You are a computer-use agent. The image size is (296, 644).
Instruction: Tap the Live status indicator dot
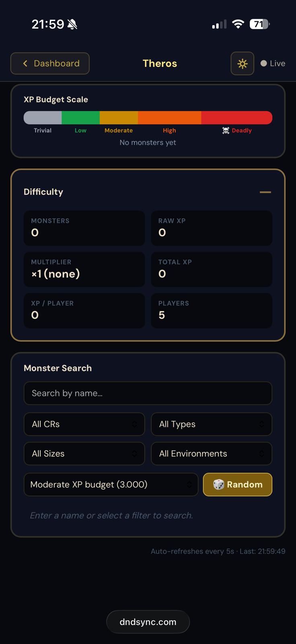264,64
